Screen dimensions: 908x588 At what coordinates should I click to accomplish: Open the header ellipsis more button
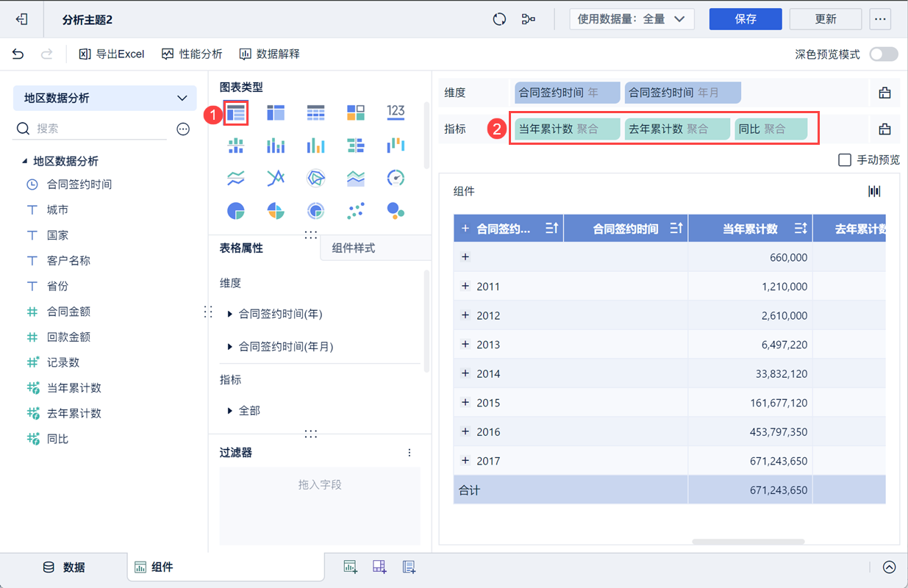[880, 19]
